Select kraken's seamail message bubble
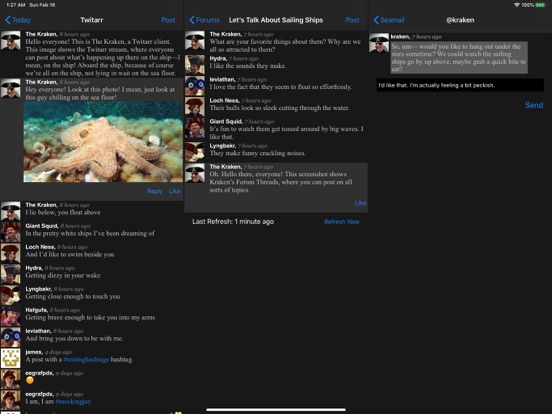The image size is (552, 414). 459,58
